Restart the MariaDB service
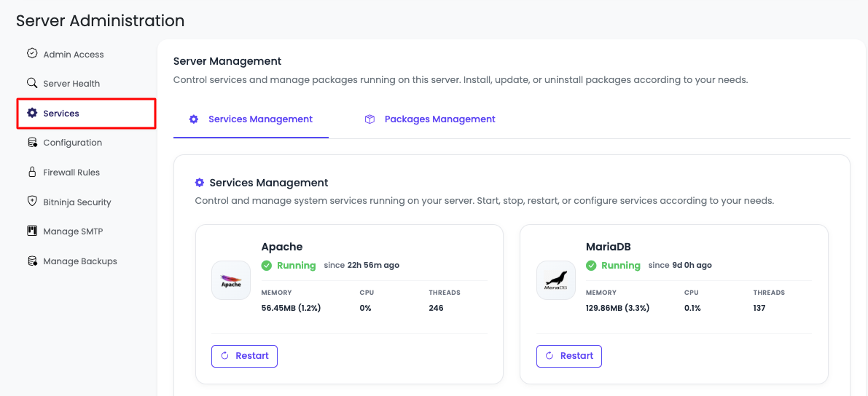 pos(568,356)
